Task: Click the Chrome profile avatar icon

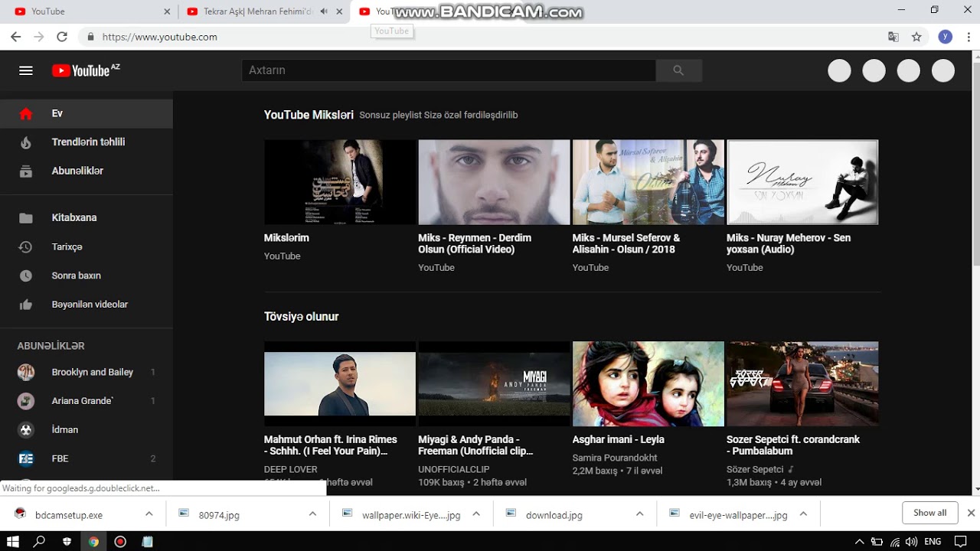Action: click(x=946, y=37)
